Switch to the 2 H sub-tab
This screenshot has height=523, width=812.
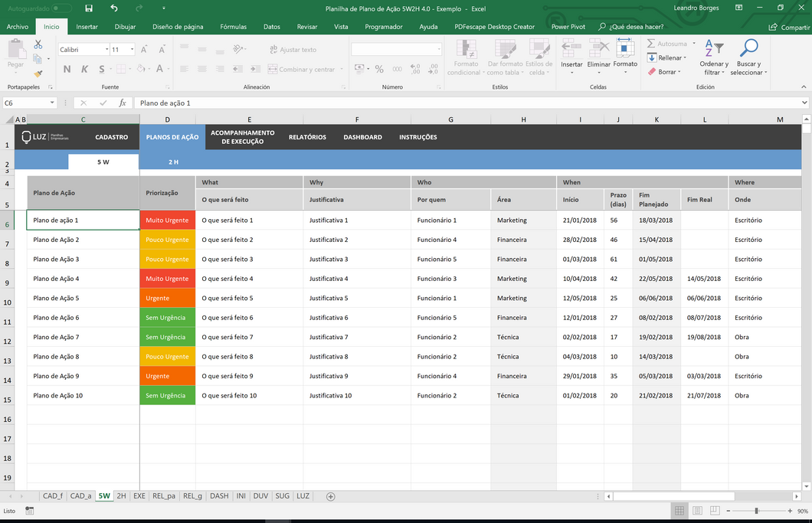pos(173,162)
